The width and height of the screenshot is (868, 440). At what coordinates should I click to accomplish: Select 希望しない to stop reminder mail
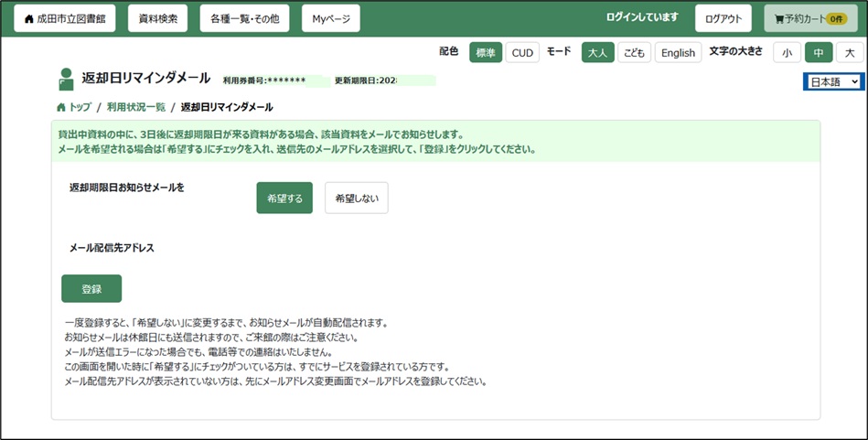(x=356, y=198)
